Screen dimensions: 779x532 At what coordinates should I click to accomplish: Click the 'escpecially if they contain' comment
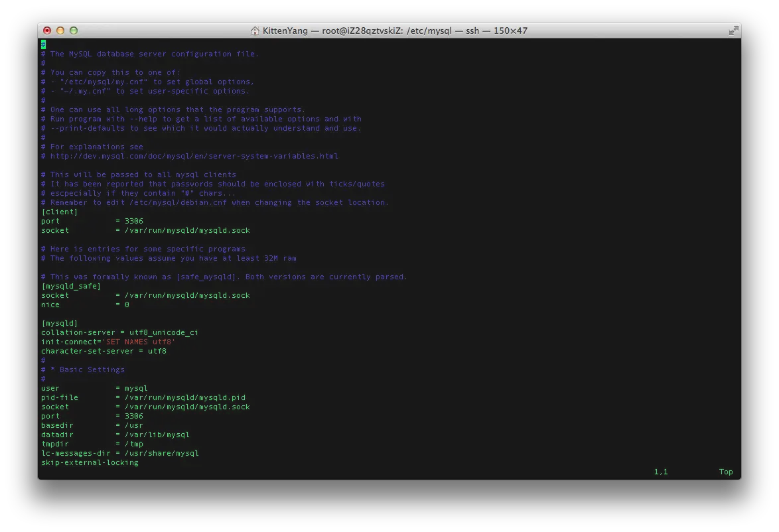[x=139, y=194]
